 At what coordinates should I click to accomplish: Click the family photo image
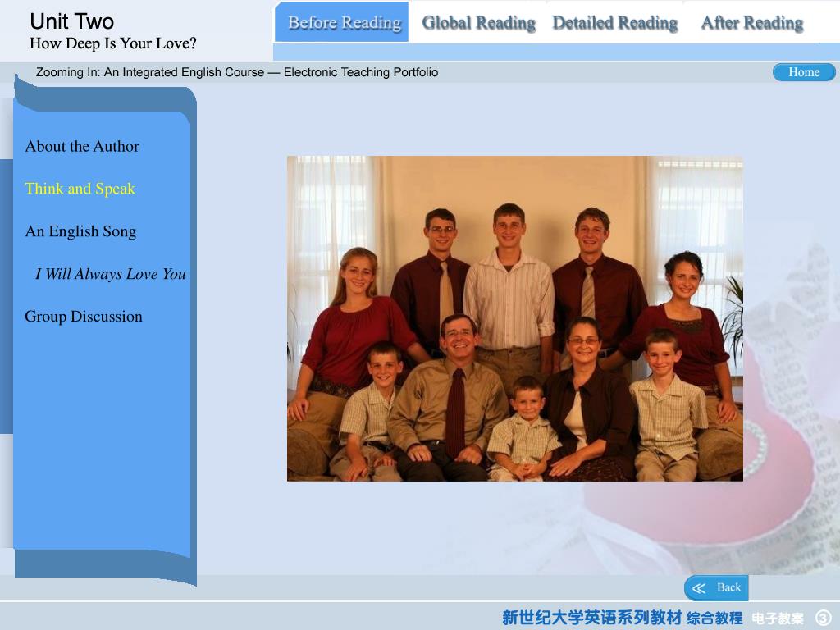515,318
